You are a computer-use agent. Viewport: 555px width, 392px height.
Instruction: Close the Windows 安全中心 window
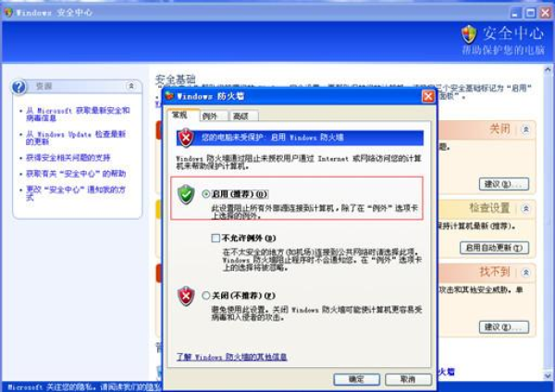click(x=545, y=13)
